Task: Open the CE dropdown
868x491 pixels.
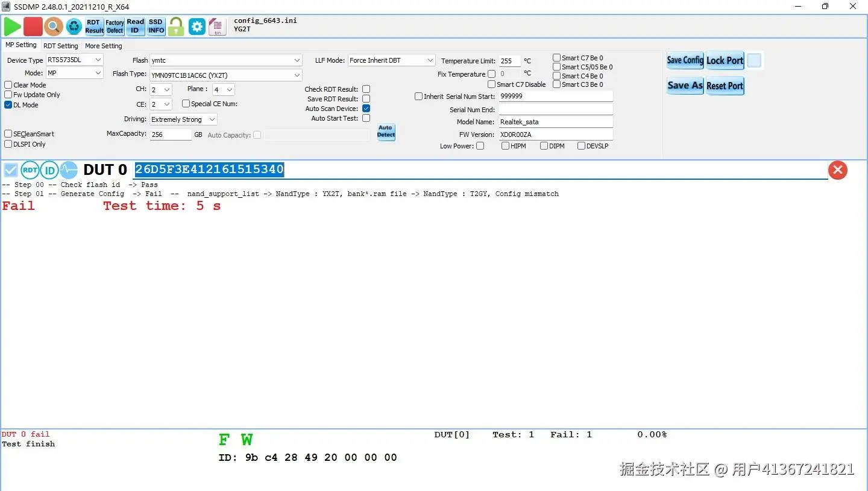Action: tap(161, 104)
